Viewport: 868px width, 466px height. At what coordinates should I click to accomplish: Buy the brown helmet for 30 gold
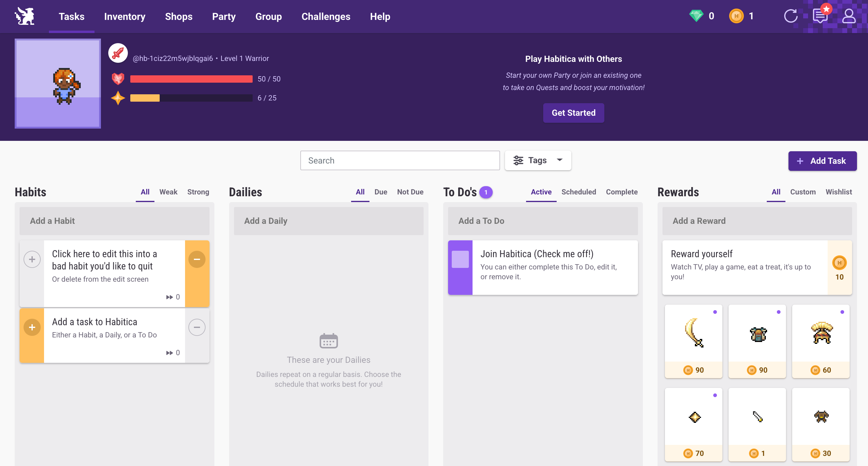click(x=821, y=424)
